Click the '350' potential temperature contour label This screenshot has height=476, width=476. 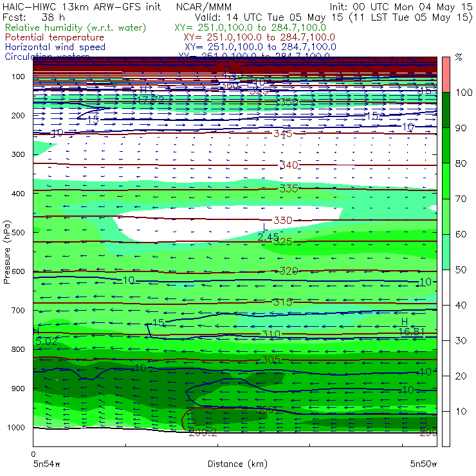(x=289, y=102)
